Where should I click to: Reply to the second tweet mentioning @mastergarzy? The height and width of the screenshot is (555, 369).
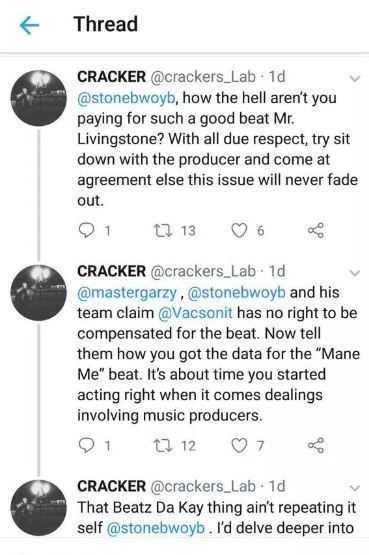pos(86,446)
